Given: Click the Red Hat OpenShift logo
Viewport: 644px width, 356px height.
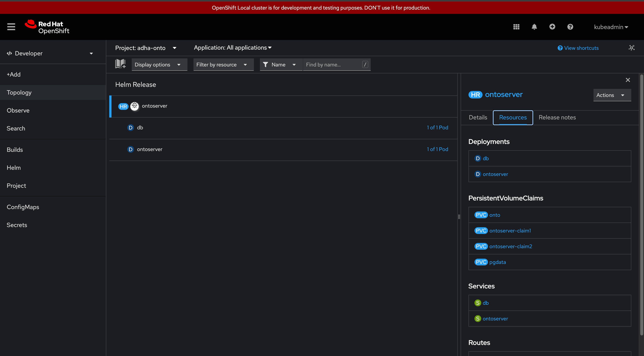Looking at the screenshot, I should [x=47, y=27].
